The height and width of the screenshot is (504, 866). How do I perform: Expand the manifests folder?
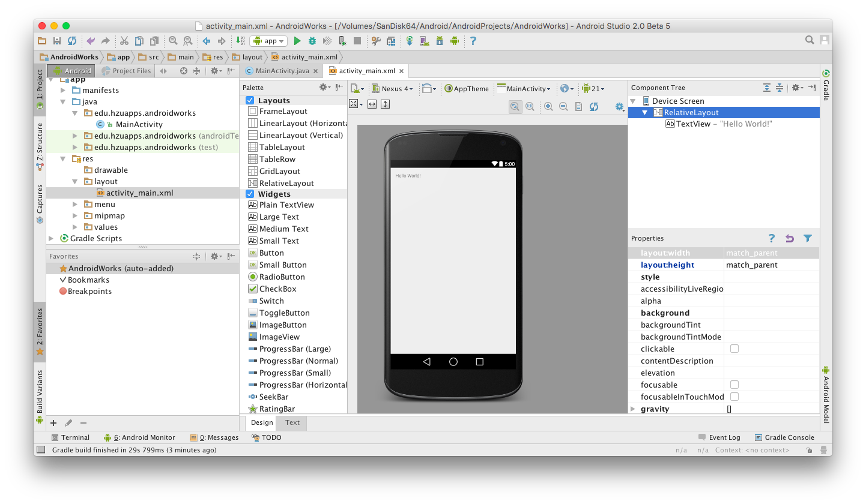(x=63, y=90)
